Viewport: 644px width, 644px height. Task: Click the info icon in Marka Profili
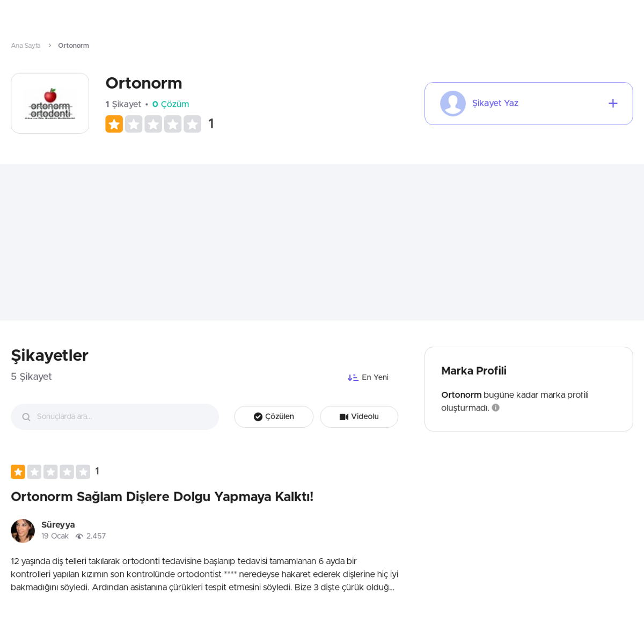coord(496,408)
